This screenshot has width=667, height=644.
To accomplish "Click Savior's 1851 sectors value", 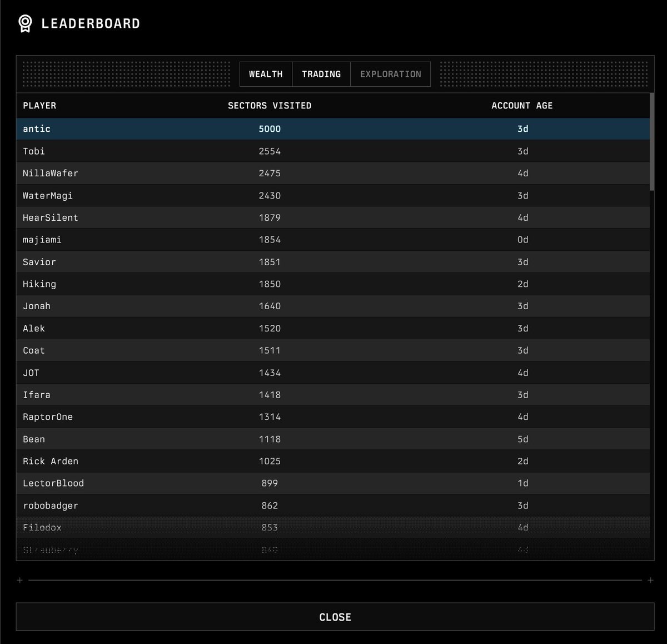I will click(270, 262).
